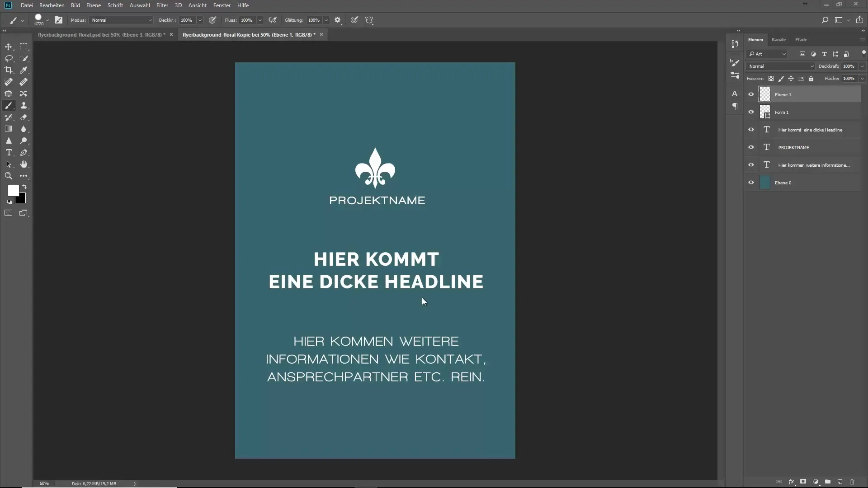This screenshot has width=868, height=488.
Task: Select the Horizontal Type tool
Action: tap(9, 152)
